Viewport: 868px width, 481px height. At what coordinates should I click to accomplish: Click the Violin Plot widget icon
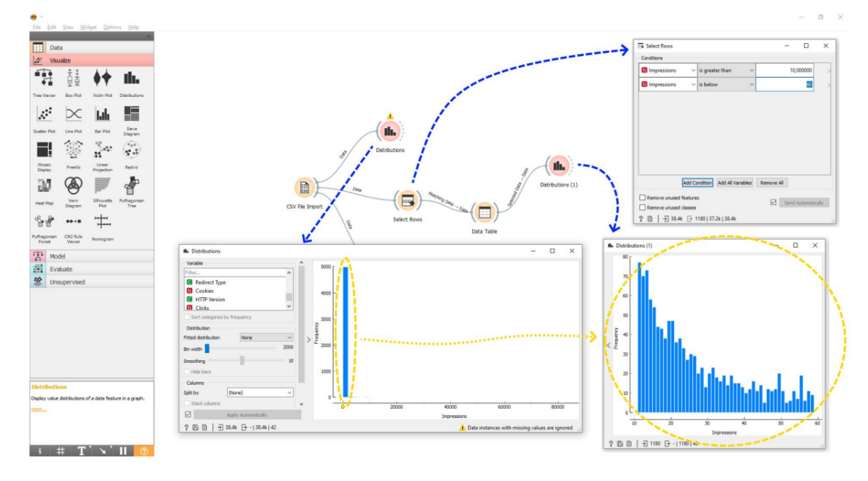pos(102,78)
